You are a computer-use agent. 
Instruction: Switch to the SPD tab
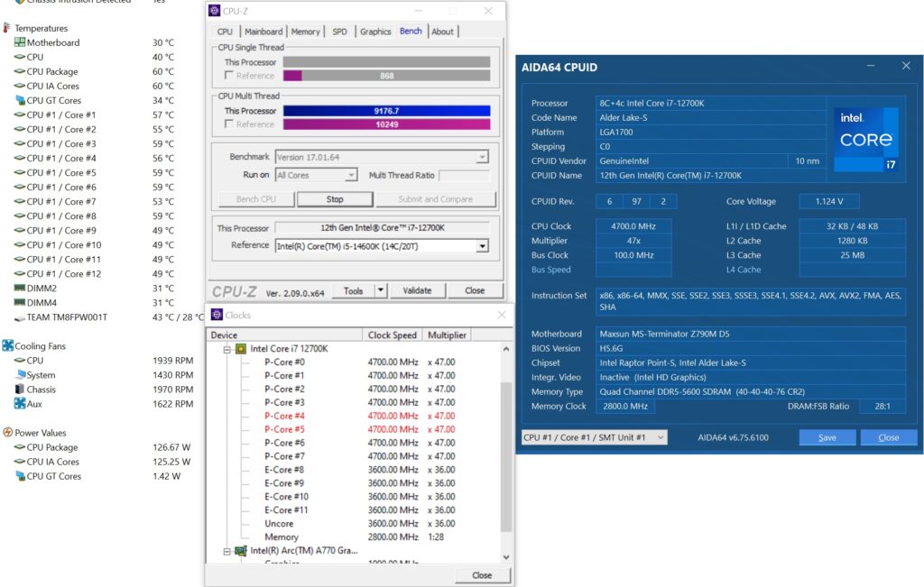pos(339,32)
